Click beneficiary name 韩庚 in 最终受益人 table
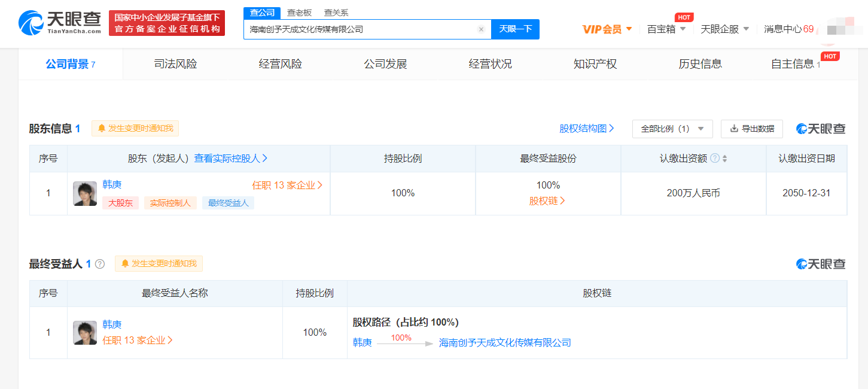The width and height of the screenshot is (868, 389). click(x=112, y=324)
